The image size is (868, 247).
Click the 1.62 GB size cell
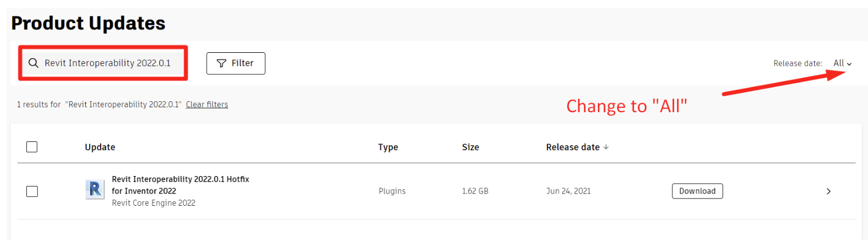click(475, 191)
